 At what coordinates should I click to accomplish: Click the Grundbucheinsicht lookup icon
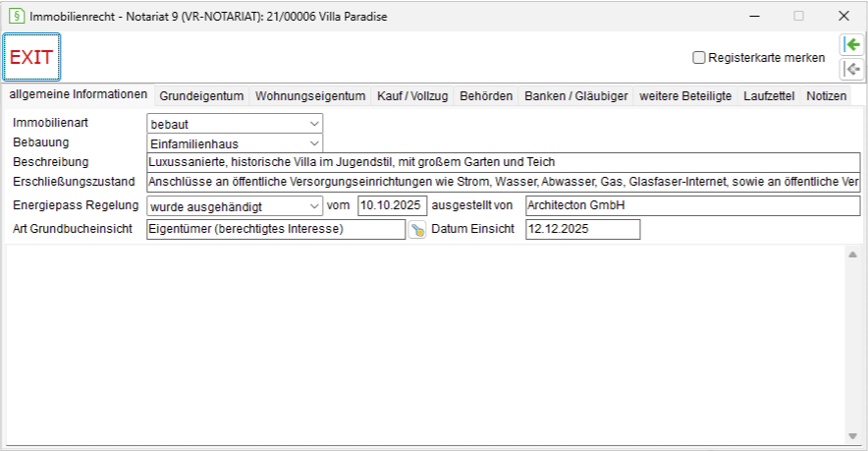[x=417, y=229]
